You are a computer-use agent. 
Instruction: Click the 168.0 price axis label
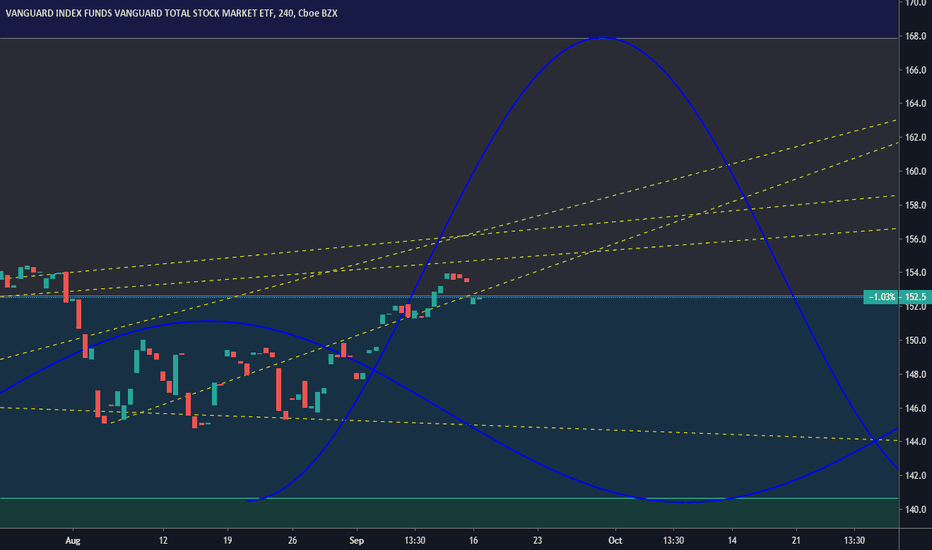pyautogui.click(x=915, y=36)
